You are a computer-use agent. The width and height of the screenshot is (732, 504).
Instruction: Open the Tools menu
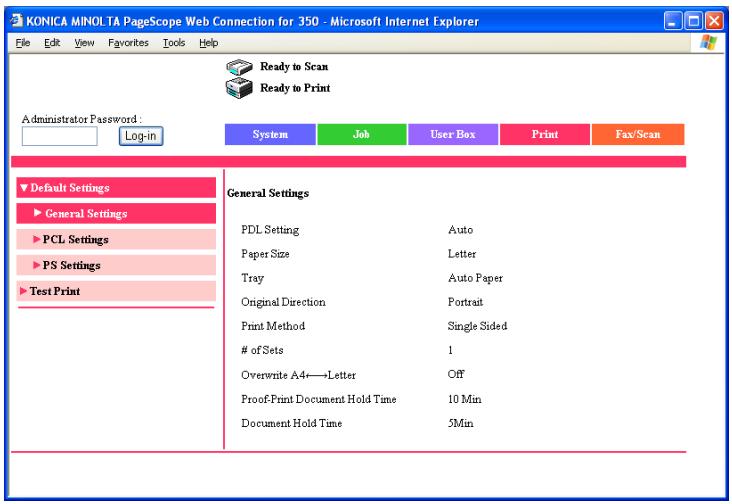point(174,43)
